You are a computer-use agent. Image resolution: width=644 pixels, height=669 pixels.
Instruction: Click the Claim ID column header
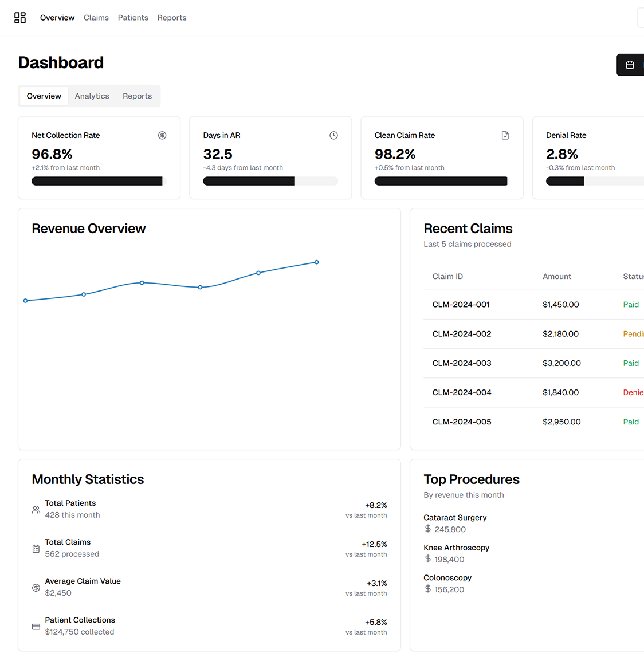coord(447,277)
